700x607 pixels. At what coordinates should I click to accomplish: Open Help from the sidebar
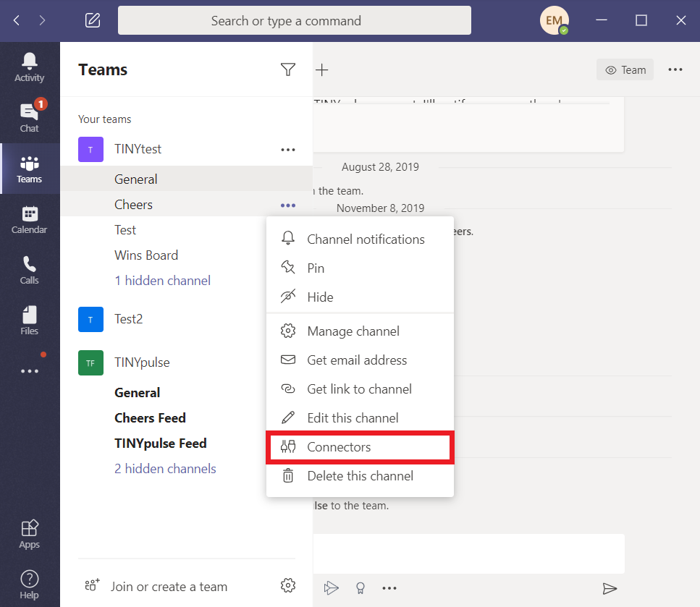[x=30, y=583]
